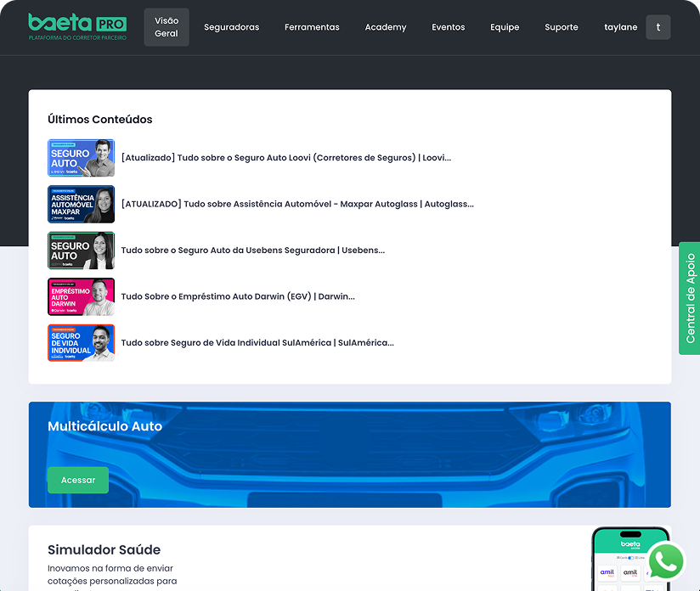Click the taylane username
This screenshot has width=700, height=591.
(x=620, y=27)
